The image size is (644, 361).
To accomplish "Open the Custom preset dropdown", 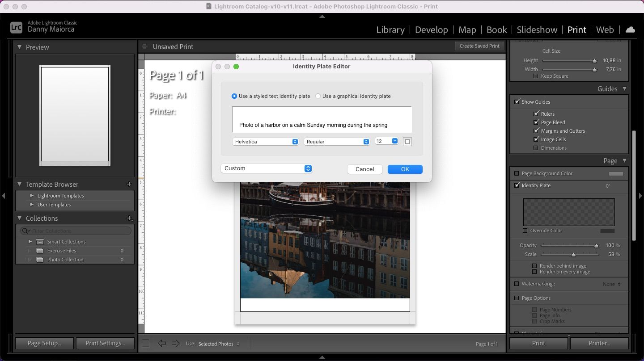I will (x=266, y=168).
